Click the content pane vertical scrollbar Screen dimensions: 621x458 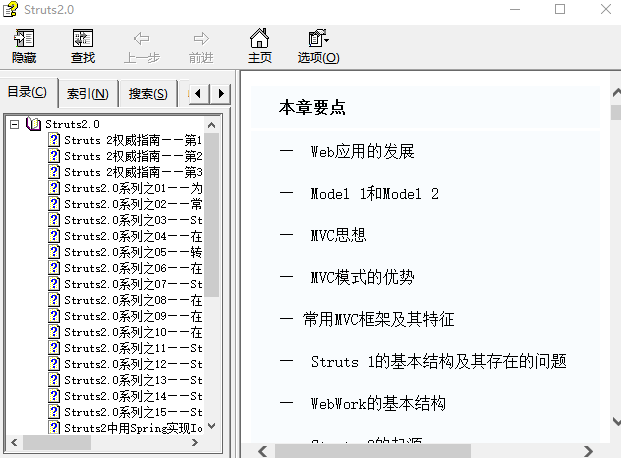pos(613,270)
